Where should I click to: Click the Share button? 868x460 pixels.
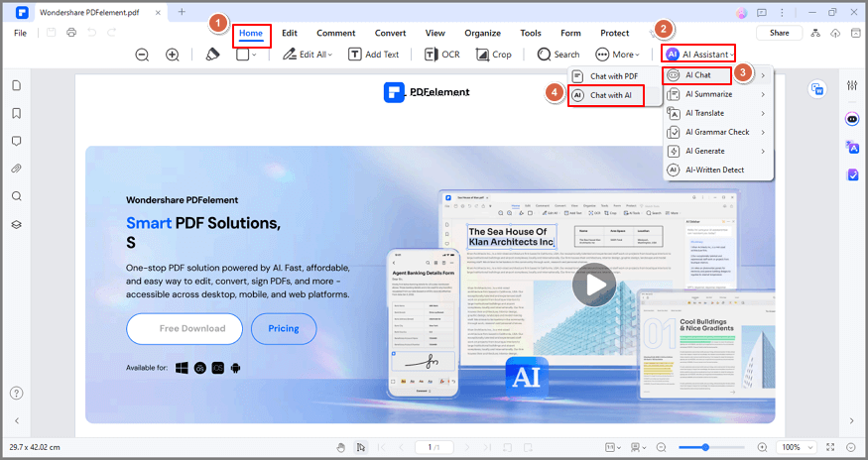tap(780, 34)
